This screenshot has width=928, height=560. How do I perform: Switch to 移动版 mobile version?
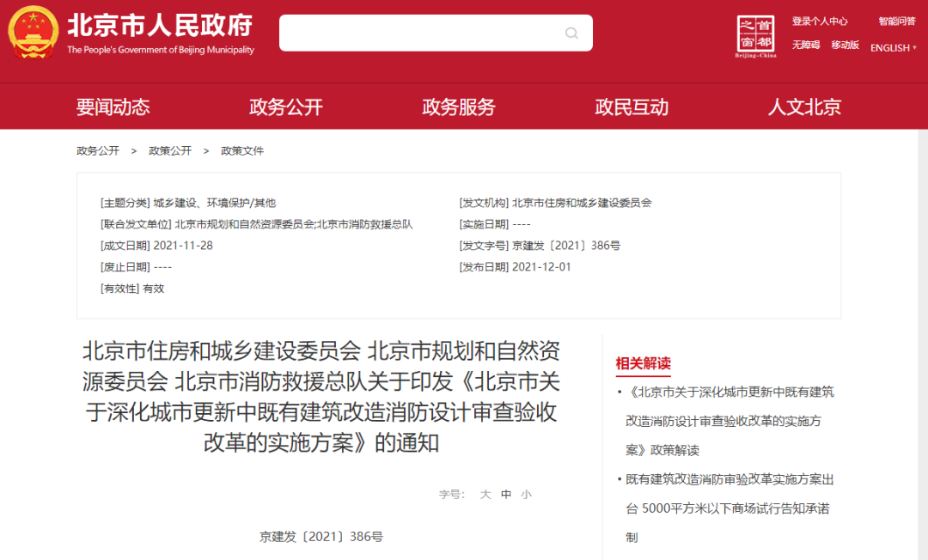tap(846, 45)
